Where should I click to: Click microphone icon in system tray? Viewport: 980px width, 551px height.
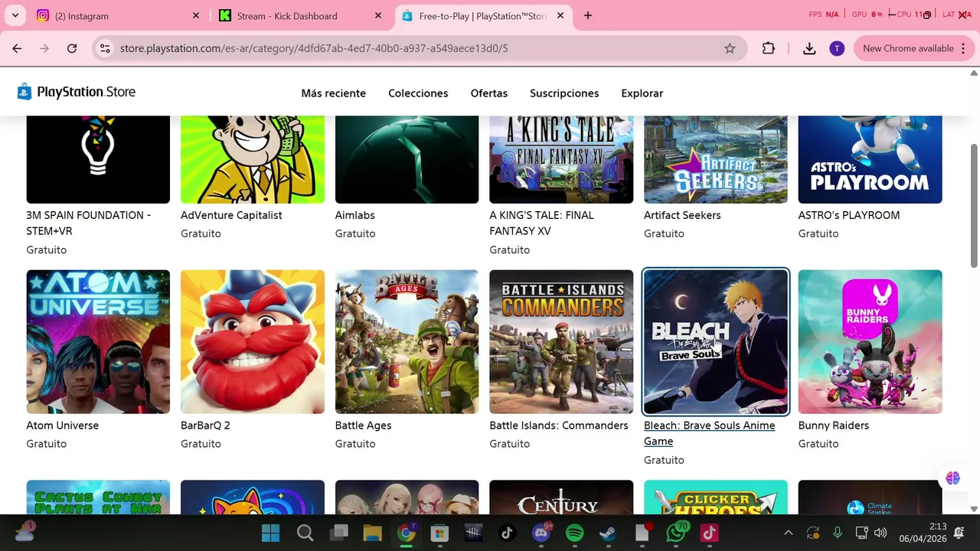[838, 533]
